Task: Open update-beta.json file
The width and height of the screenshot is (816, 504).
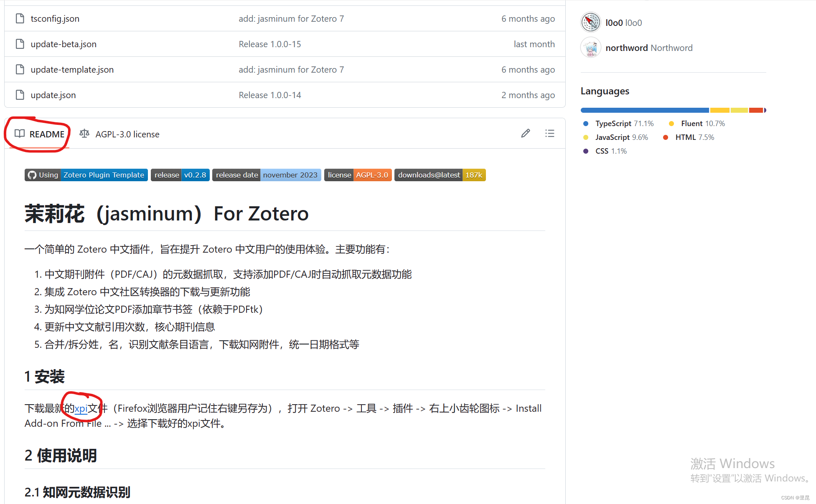Action: click(64, 44)
